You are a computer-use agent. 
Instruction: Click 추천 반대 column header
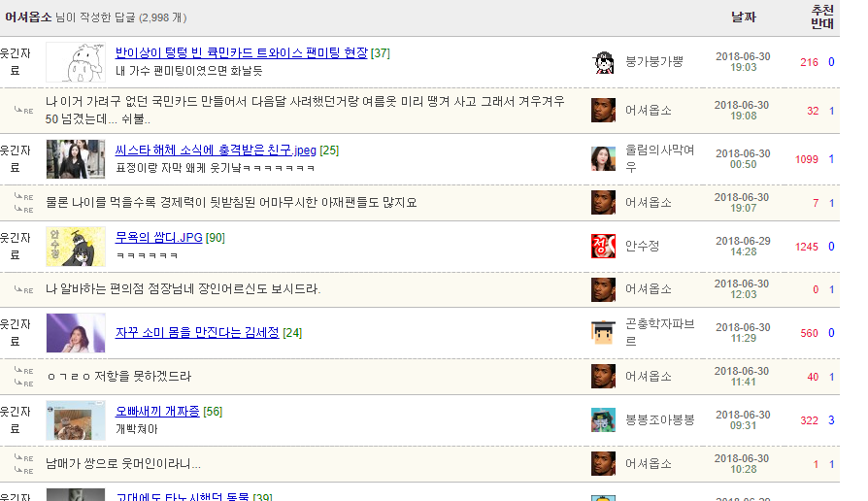click(x=822, y=17)
